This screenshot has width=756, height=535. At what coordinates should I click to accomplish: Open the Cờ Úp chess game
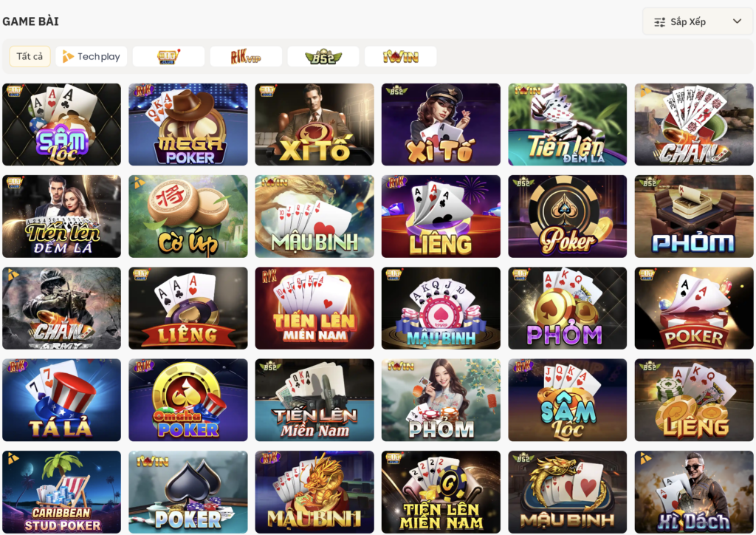point(188,216)
